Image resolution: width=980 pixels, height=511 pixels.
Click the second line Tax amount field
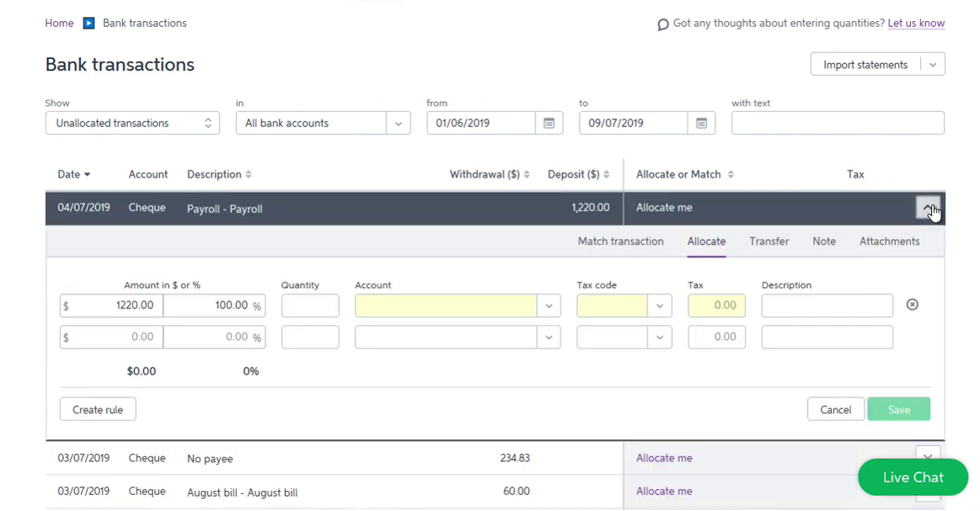click(716, 338)
